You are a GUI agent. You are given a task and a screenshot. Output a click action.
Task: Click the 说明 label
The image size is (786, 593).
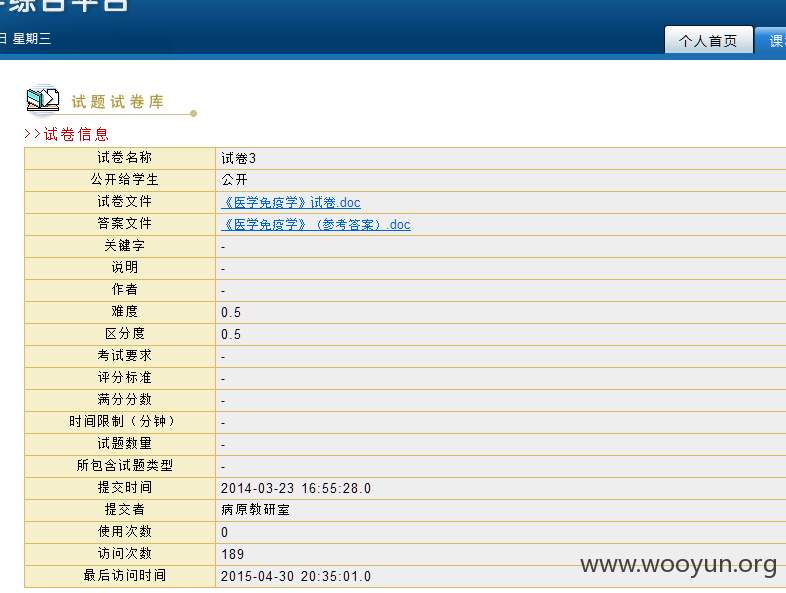tap(124, 267)
